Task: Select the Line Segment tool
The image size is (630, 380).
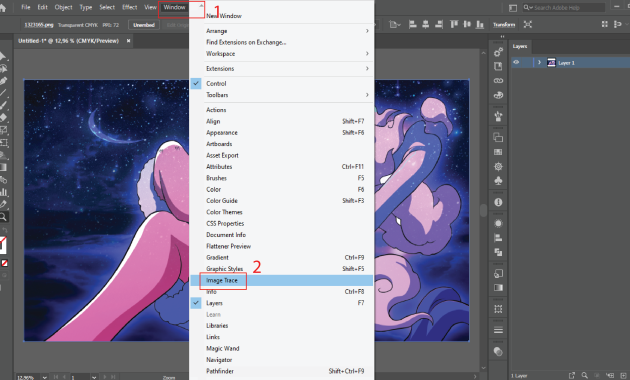Action: tap(3, 93)
